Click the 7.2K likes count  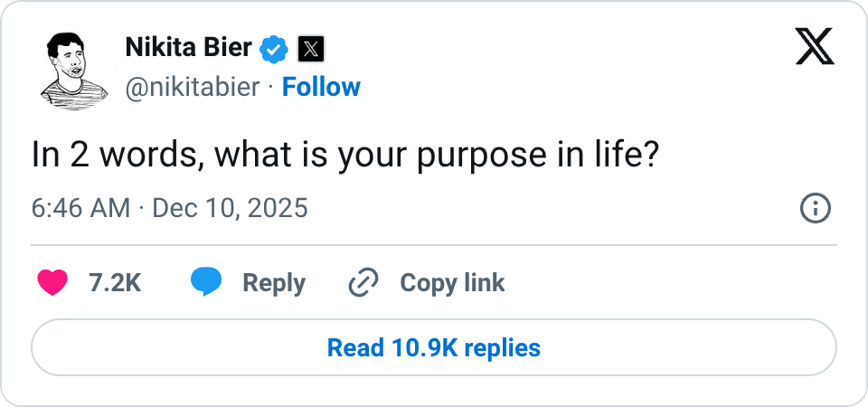(115, 283)
